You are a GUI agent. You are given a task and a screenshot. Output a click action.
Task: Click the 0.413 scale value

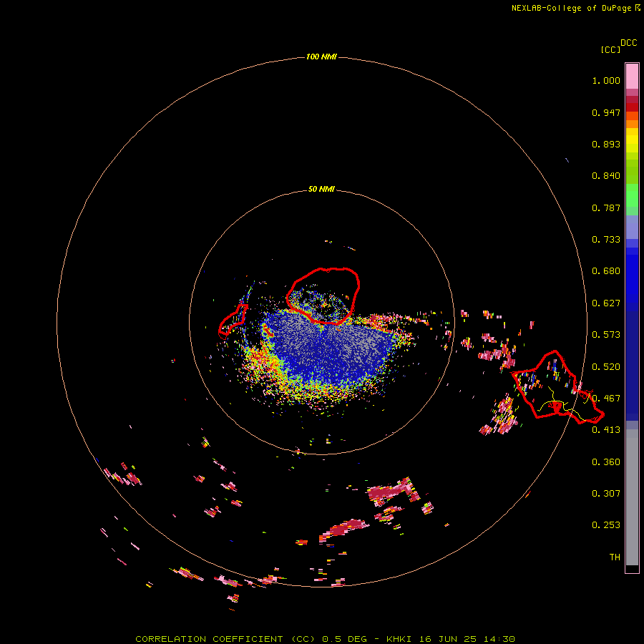pos(606,430)
